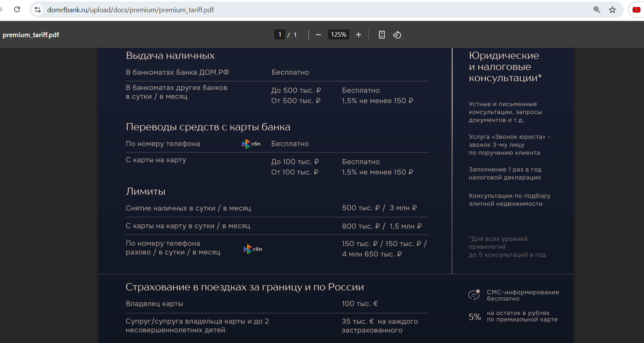Click the СМС-информирование chat bubble icon
This screenshot has width=644, height=343.
point(474,295)
